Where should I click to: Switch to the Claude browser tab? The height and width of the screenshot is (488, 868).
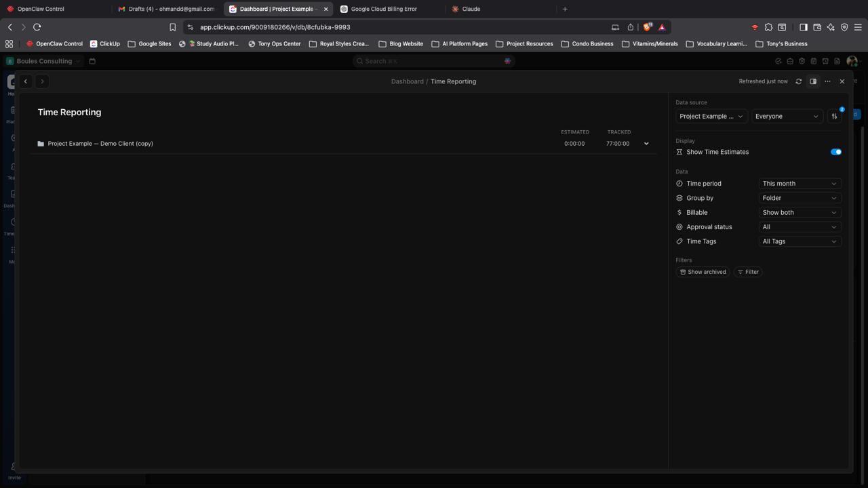tap(471, 9)
